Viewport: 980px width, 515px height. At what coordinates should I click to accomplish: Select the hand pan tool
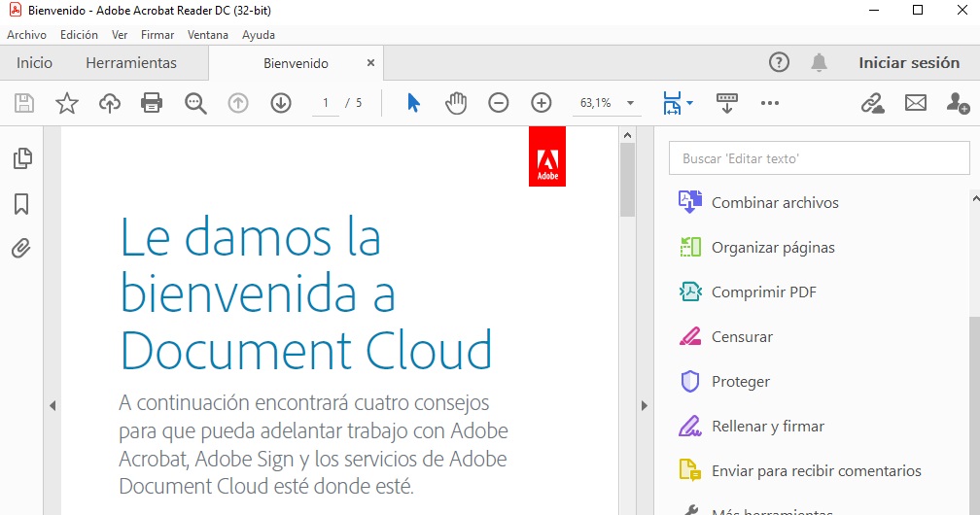(456, 103)
